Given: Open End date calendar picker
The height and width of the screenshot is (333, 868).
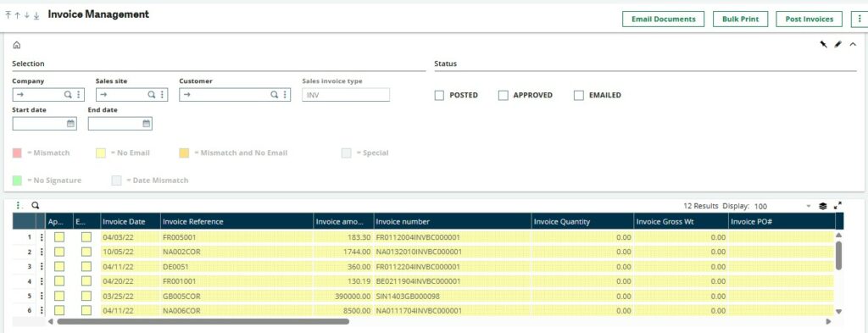Looking at the screenshot, I should pyautogui.click(x=146, y=124).
